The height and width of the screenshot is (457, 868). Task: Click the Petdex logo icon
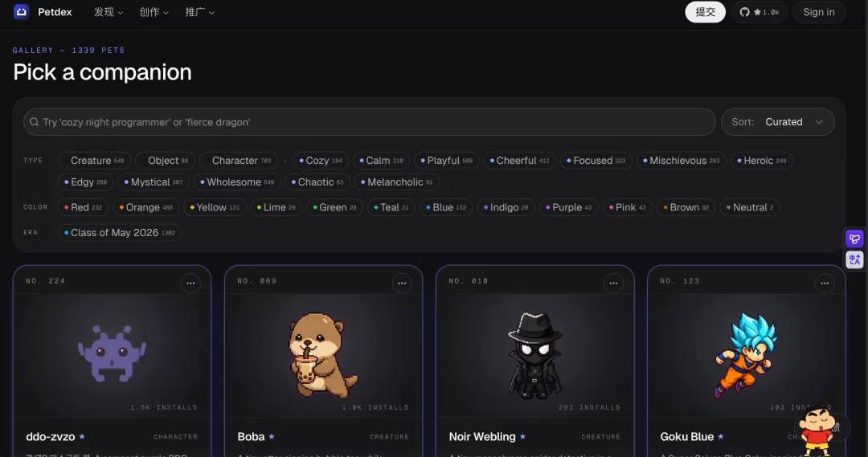(x=21, y=11)
